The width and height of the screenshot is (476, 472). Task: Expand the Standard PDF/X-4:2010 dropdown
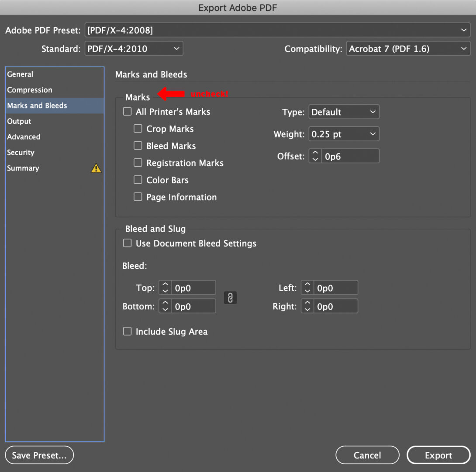click(134, 49)
